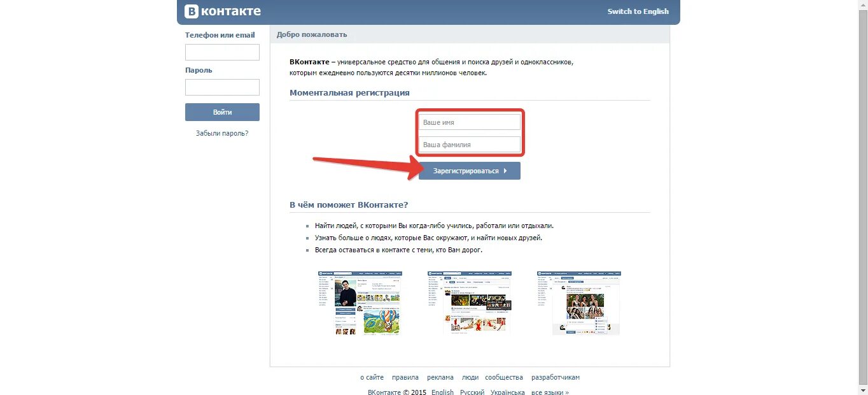Open the сообщества footer link
Image resolution: width=868 pixels, height=395 pixels.
pos(504,377)
